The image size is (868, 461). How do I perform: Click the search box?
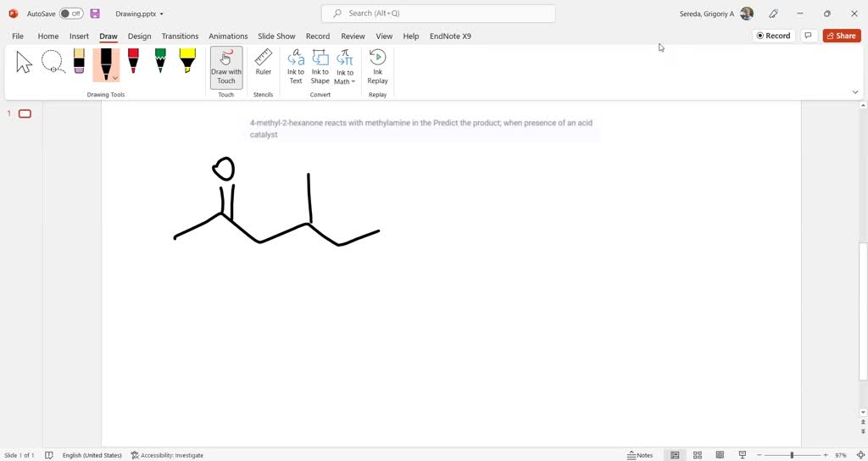438,14
